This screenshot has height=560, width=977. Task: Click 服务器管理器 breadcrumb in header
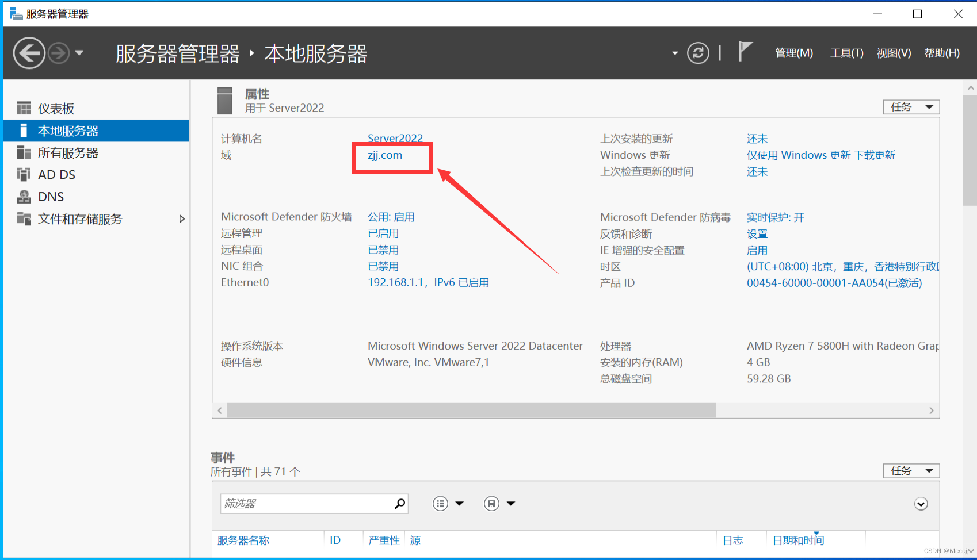(178, 54)
